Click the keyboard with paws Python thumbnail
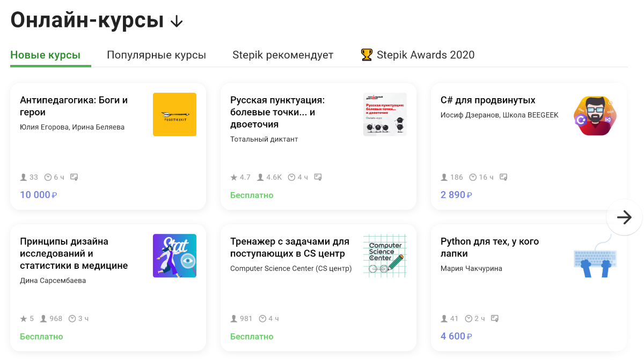 (x=595, y=255)
